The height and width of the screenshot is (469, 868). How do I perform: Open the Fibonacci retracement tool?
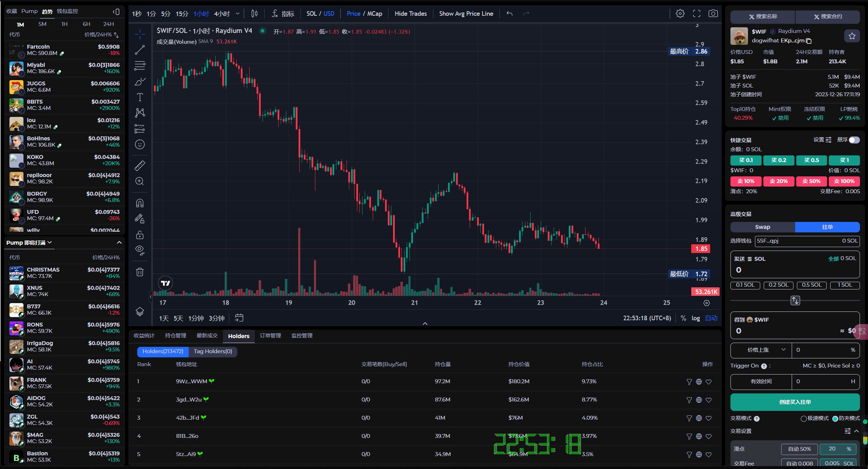point(140,66)
